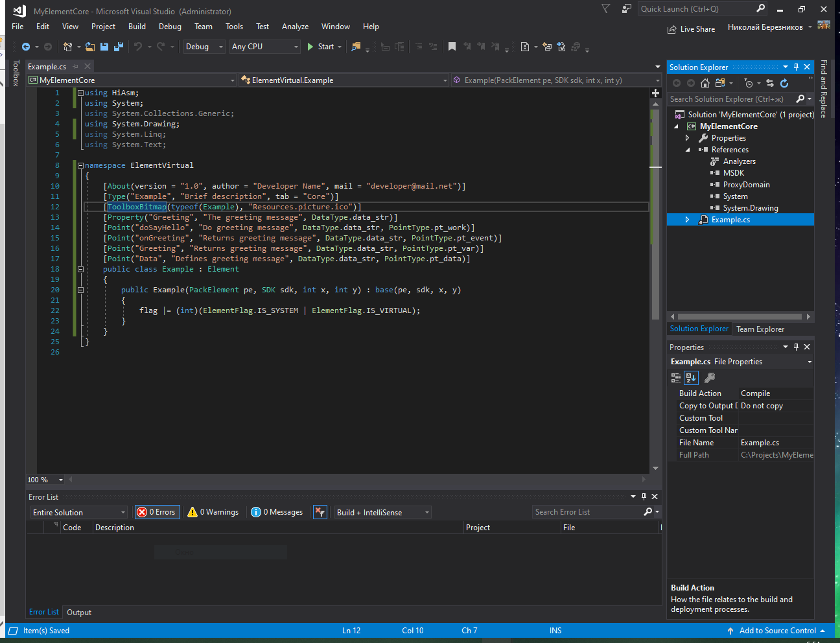Open the Any CPU platform dropdown
Viewport: 840px width, 643px height.
click(265, 47)
